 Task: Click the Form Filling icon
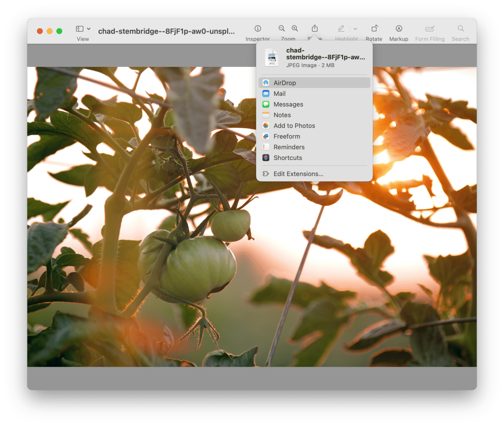[430, 29]
